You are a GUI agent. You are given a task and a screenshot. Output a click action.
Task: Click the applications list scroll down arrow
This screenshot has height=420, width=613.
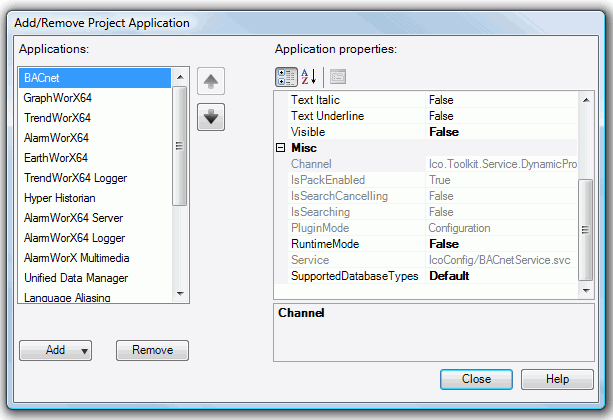180,294
